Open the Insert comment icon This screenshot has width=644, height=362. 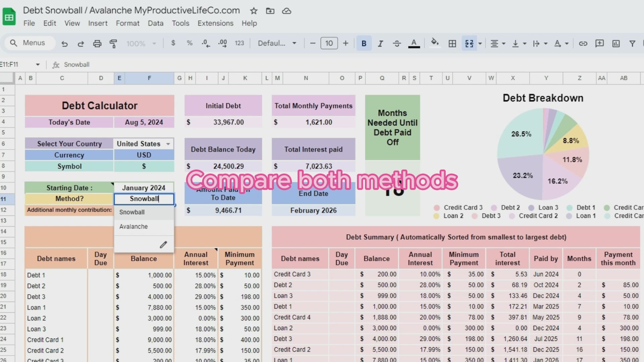coord(600,43)
